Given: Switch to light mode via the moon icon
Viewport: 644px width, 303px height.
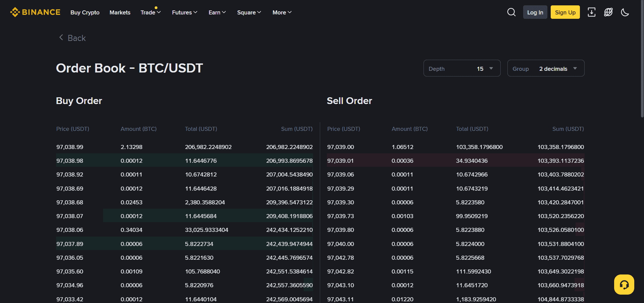Looking at the screenshot, I should tap(625, 12).
